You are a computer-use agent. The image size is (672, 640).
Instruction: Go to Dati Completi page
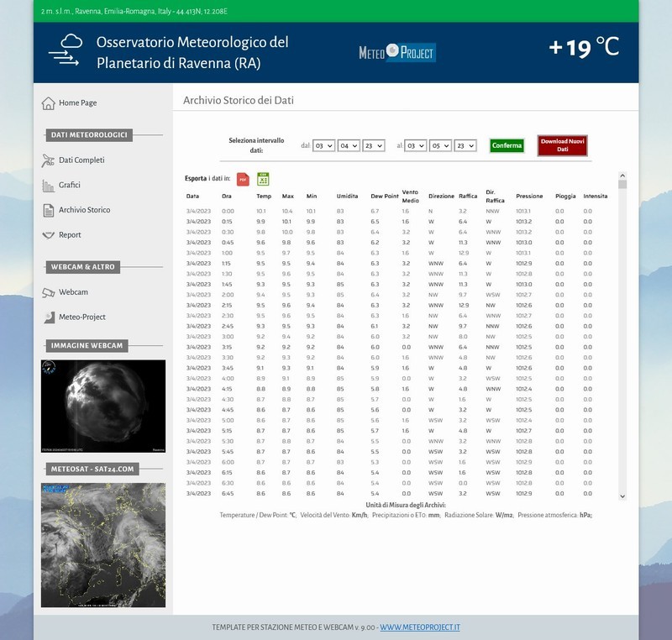click(81, 160)
